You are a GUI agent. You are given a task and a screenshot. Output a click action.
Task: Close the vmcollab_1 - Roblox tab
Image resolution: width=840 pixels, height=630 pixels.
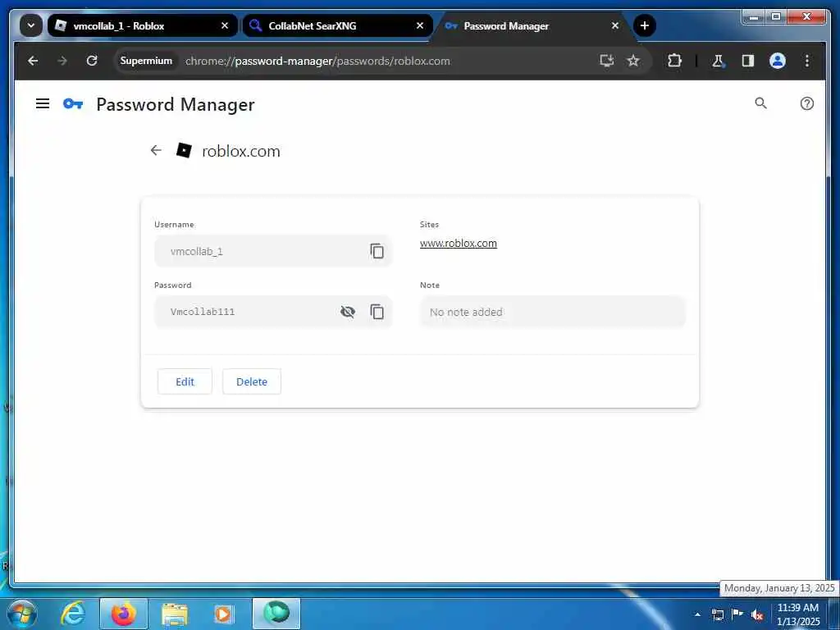[225, 25]
